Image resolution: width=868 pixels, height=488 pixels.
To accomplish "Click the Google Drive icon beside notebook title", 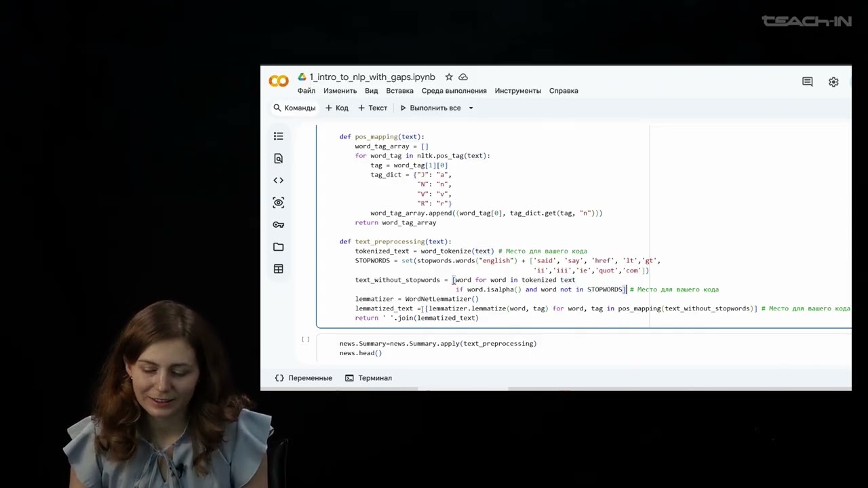I will 302,77.
